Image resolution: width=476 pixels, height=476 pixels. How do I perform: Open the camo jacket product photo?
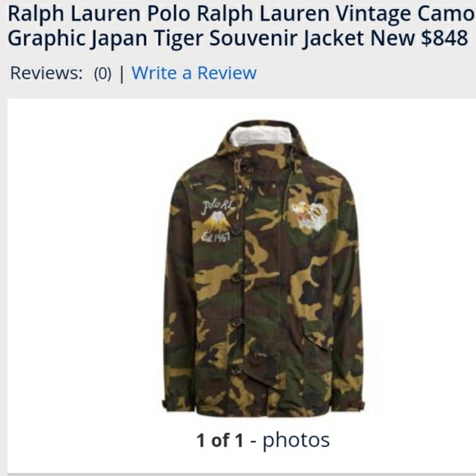click(x=263, y=268)
